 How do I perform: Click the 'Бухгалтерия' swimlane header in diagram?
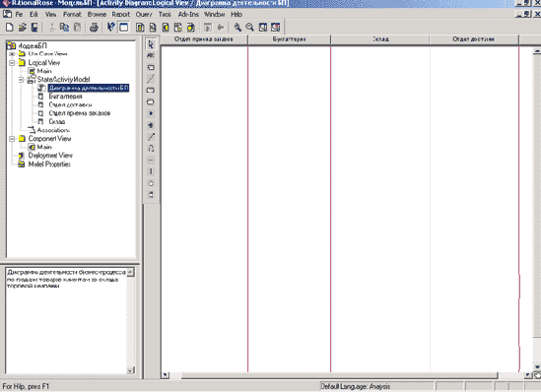click(289, 39)
